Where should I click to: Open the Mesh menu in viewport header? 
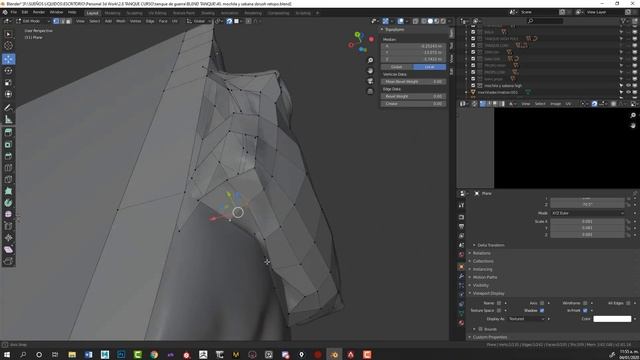[x=121, y=21]
